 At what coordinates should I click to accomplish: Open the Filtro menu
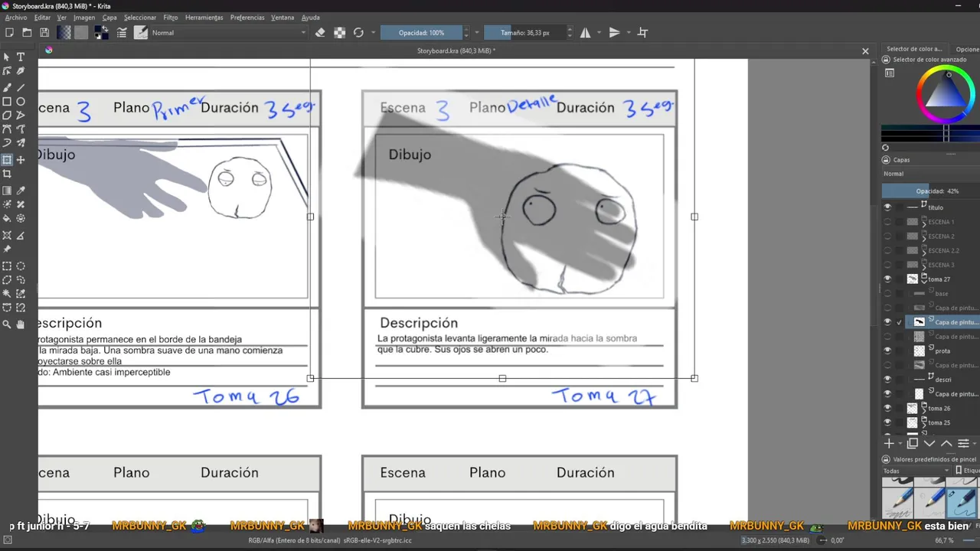pos(170,18)
